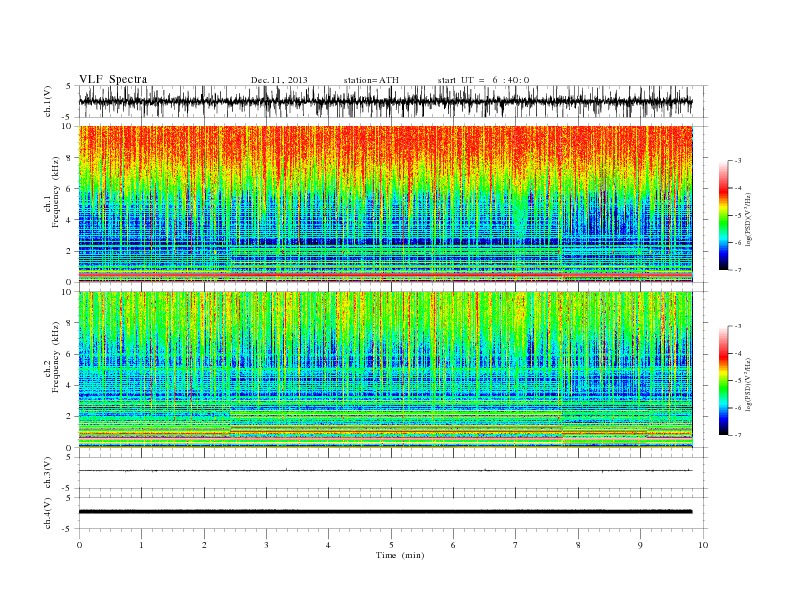Click the time axis tick label "2"
Viewport: 792px width, 612px height.
pyautogui.click(x=204, y=545)
